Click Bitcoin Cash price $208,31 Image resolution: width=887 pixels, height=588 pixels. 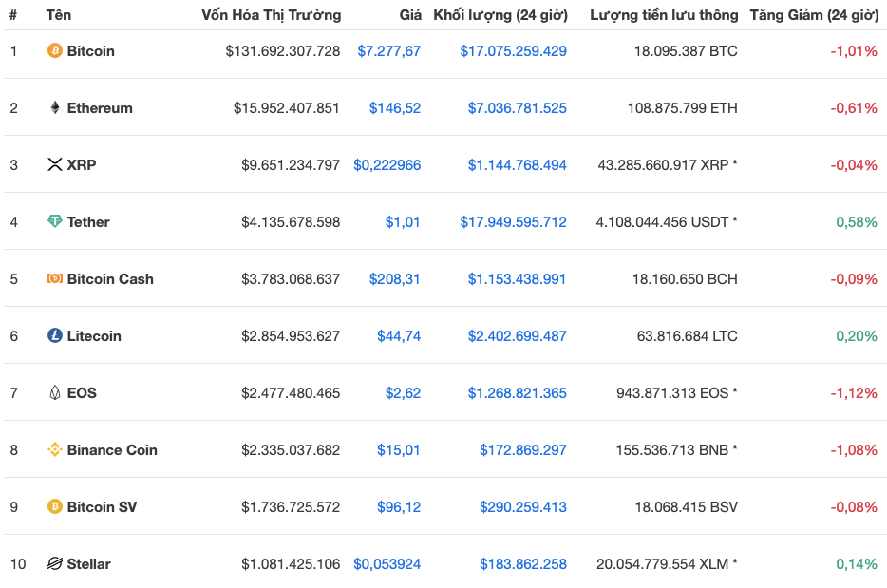[x=395, y=279]
